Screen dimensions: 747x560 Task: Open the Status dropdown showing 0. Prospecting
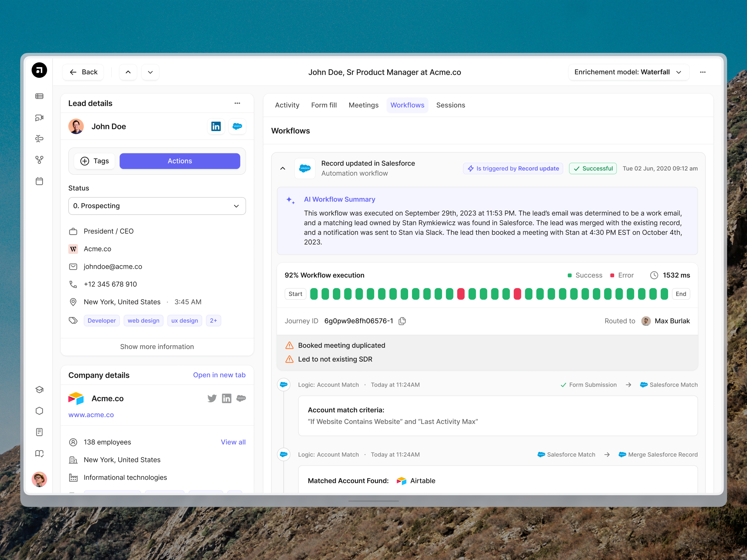coord(157,206)
